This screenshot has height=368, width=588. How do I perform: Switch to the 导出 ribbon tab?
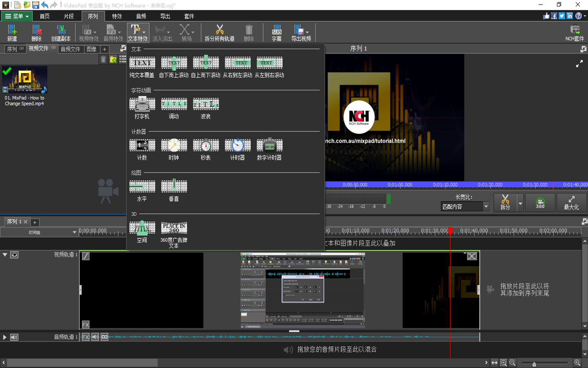pos(165,16)
